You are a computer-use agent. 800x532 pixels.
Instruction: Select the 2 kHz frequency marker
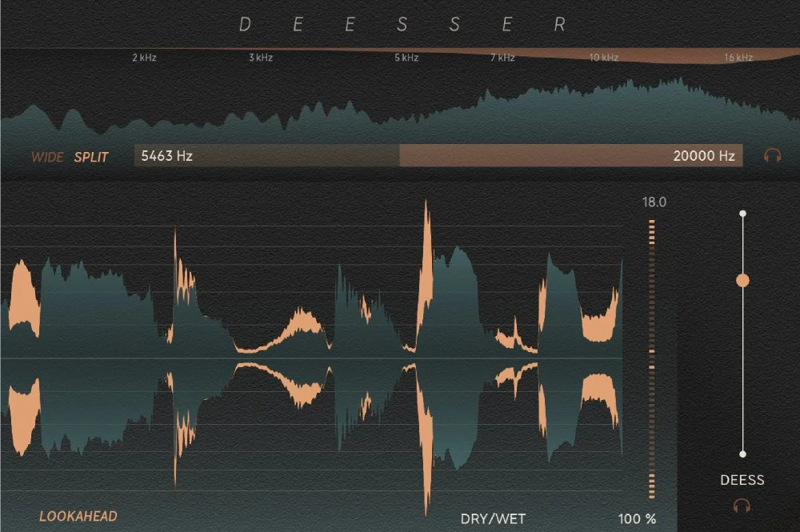(x=142, y=58)
